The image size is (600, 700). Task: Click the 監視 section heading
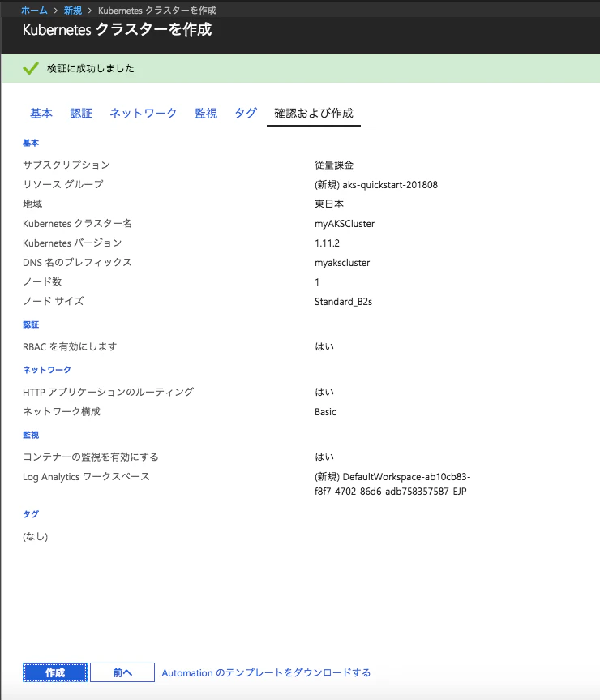coord(31,435)
